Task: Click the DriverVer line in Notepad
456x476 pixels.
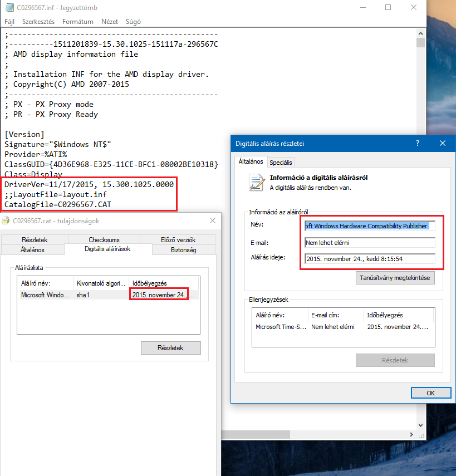Action: pyautogui.click(x=89, y=184)
